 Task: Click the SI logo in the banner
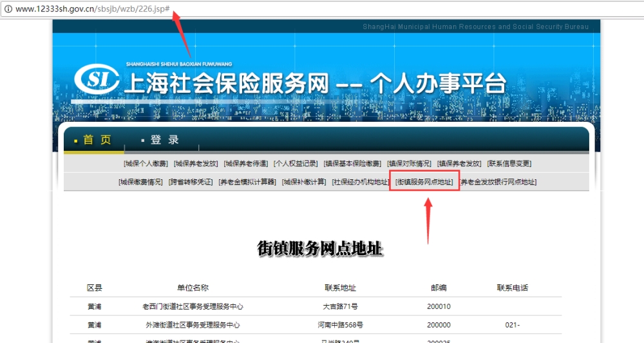(97, 79)
